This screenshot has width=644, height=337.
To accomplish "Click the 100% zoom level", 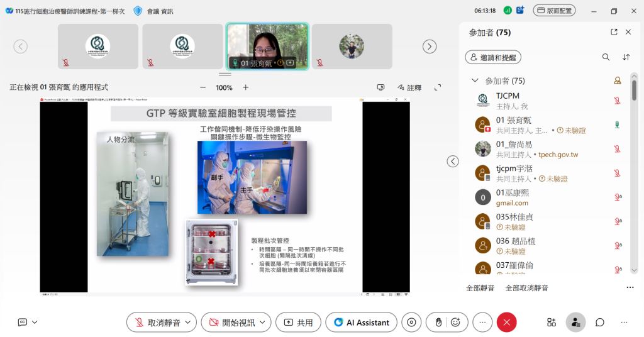I will 225,88.
